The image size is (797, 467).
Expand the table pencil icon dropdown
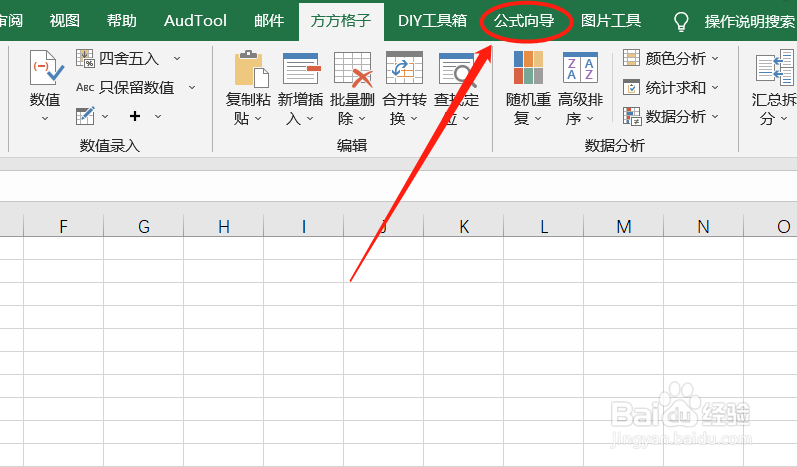pos(105,116)
